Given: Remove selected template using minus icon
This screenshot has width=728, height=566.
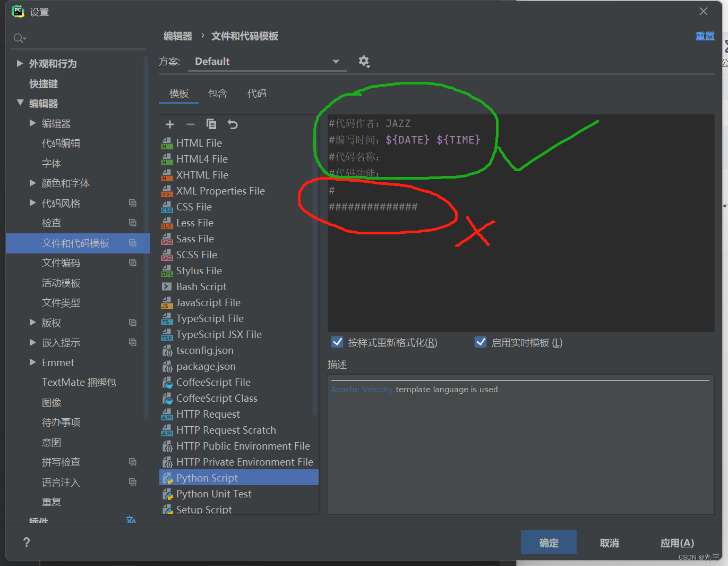Looking at the screenshot, I should pyautogui.click(x=190, y=124).
